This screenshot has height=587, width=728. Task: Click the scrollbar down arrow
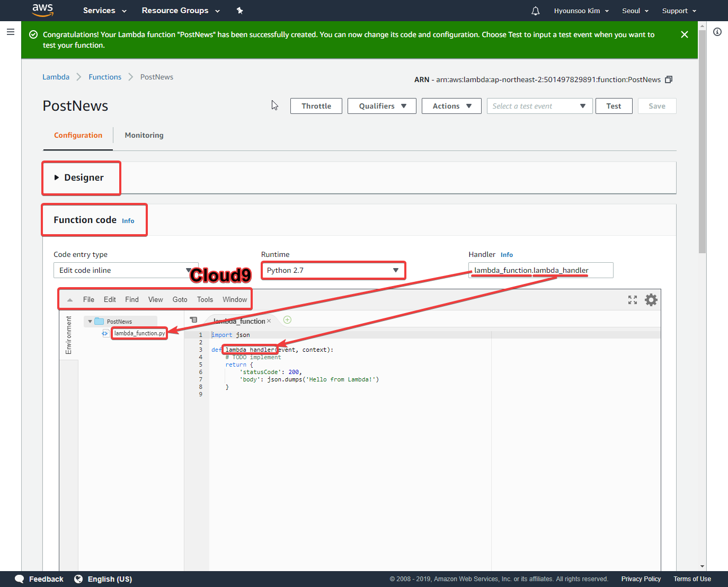702,566
